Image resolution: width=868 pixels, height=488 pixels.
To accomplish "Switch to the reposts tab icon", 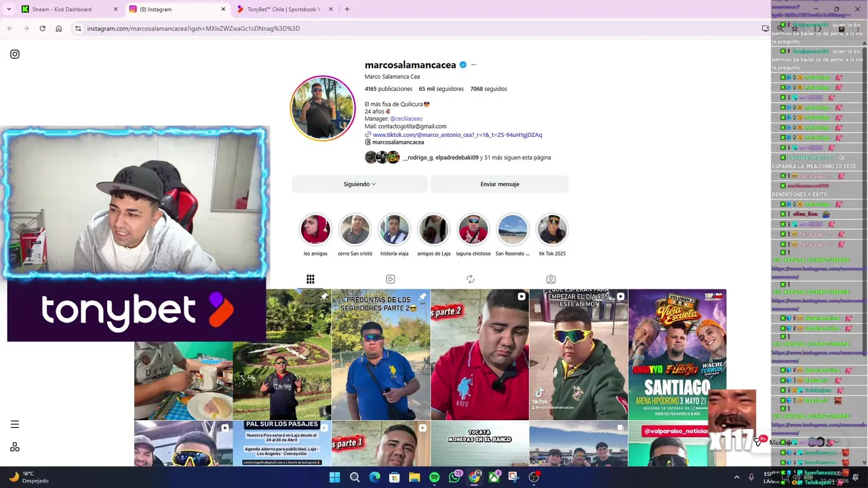I will (x=471, y=279).
